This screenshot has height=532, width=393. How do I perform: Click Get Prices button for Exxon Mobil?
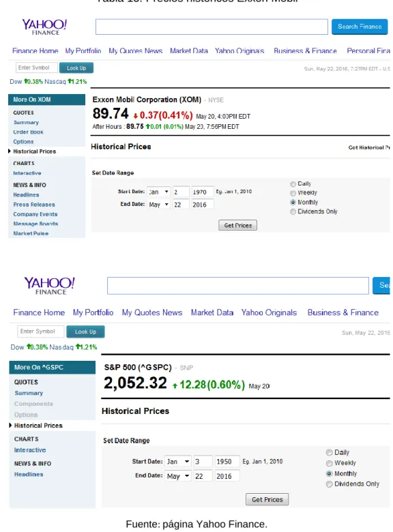coord(238,225)
